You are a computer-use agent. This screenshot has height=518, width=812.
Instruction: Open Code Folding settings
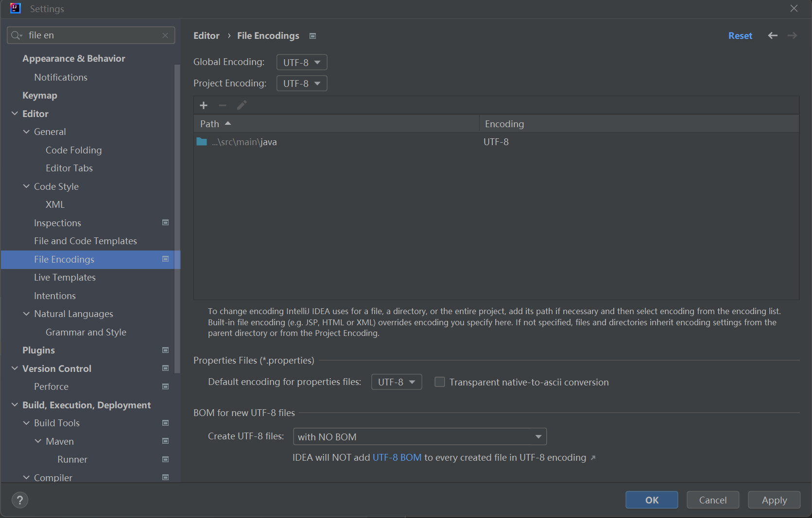click(74, 150)
